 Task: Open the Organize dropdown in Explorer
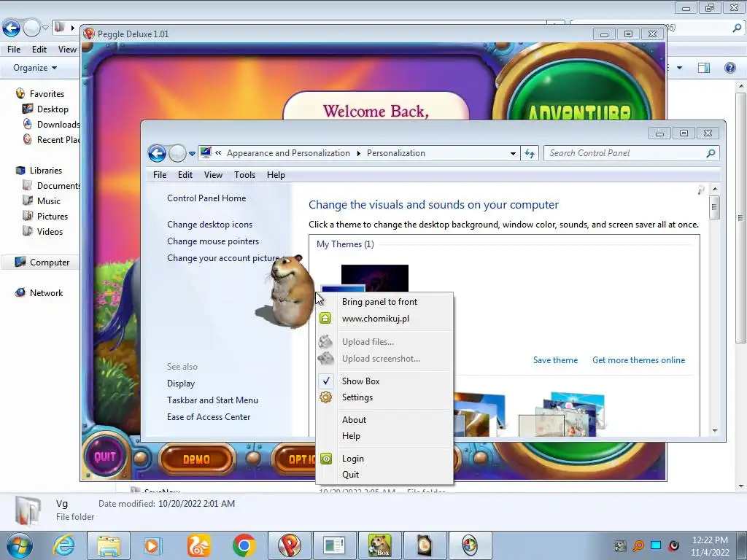click(x=35, y=68)
